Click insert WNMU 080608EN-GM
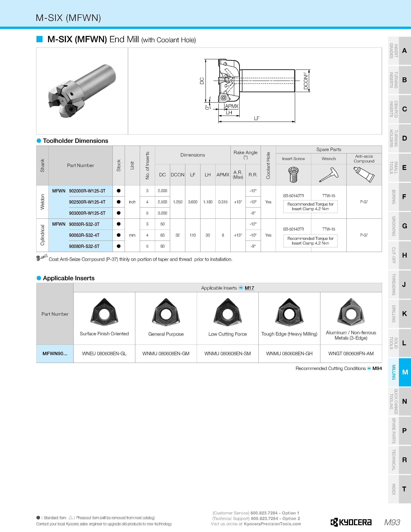411x532 pixels. (x=166, y=353)
